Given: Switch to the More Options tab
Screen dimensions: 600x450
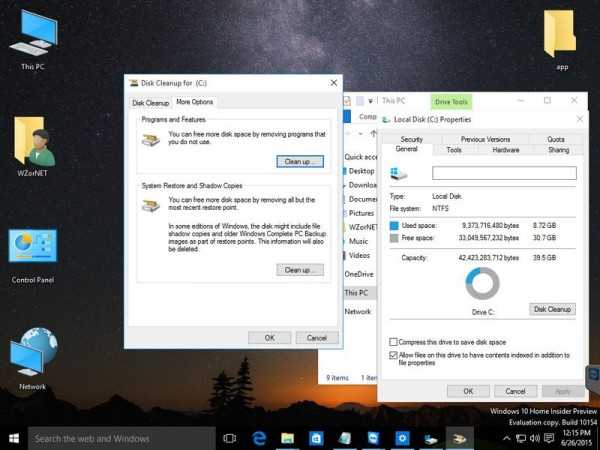Looking at the screenshot, I should (x=194, y=102).
